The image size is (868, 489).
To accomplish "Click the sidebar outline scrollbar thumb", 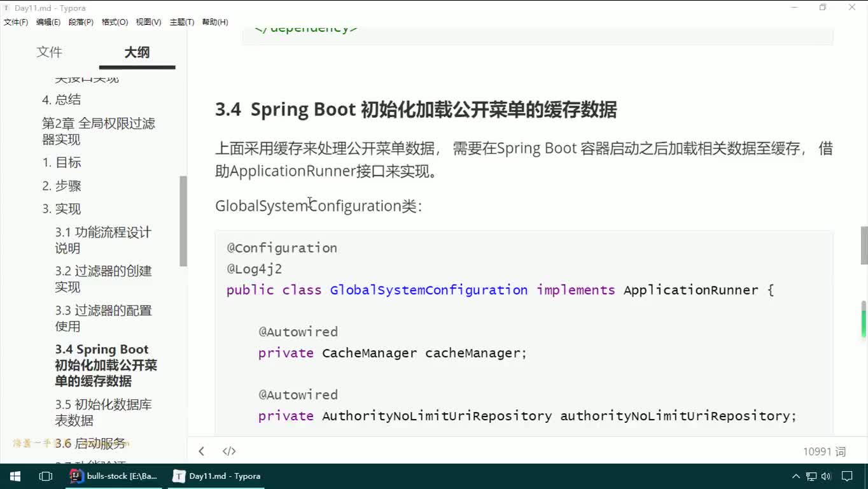I will click(x=183, y=221).
